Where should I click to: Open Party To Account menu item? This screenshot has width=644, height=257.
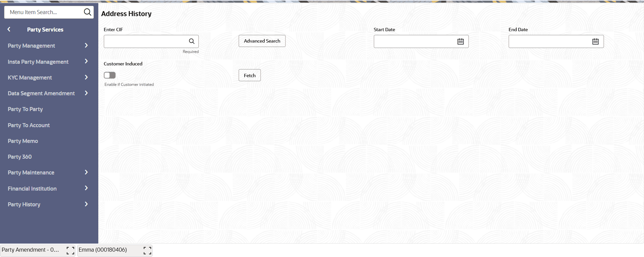(29, 125)
